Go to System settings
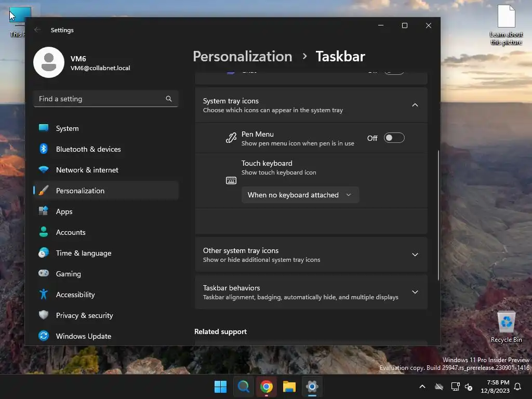 coord(106,128)
